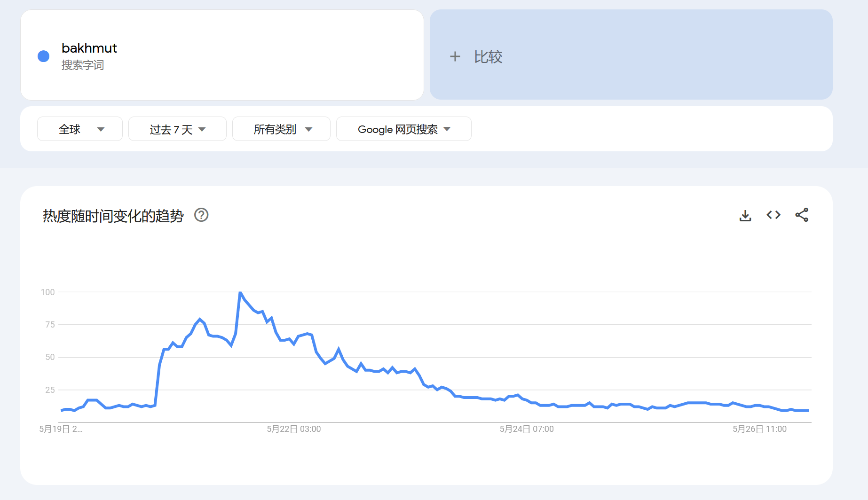Image resolution: width=868 pixels, height=500 pixels.
Task: Click the 5月22日 03:00 axis label
Action: [294, 429]
